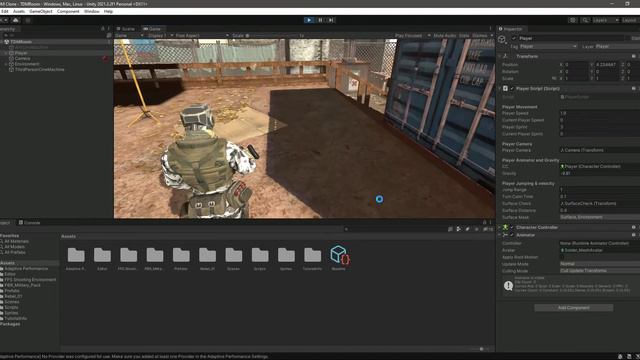Click the Add Component button
This screenshot has width=640, height=360.
tap(573, 308)
